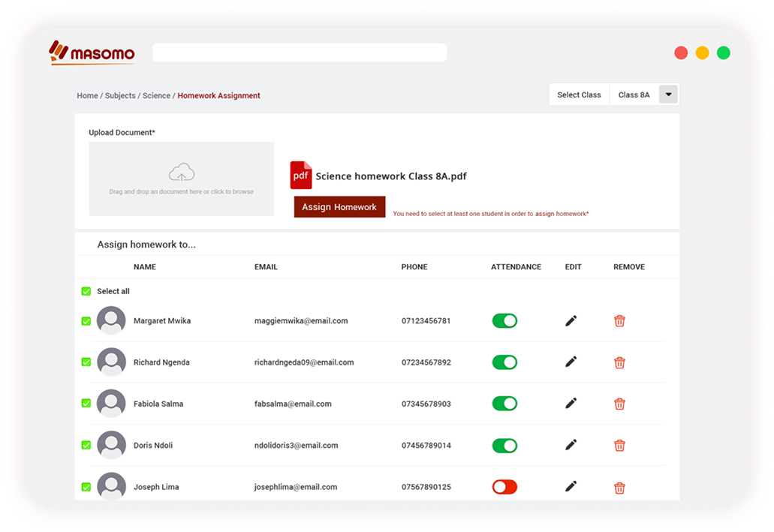Click the edit pencil for Joseph Lima
This screenshot has width=774, height=532.
[571, 486]
